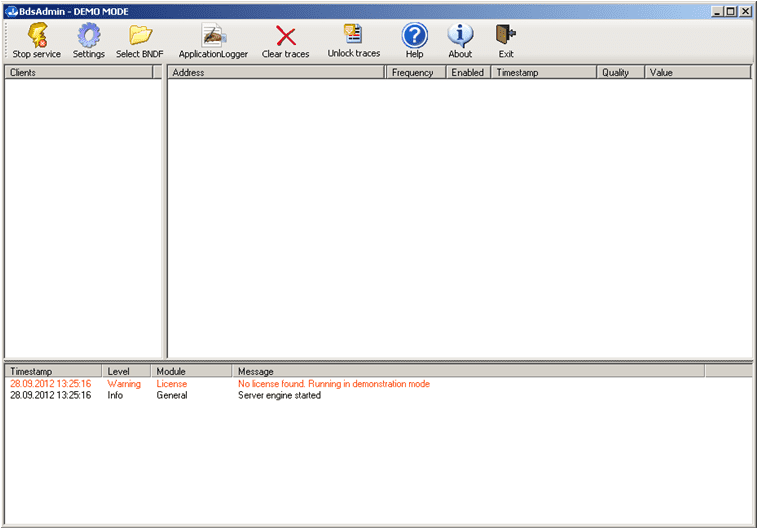The width and height of the screenshot is (759, 529).
Task: Click the Frequency column header
Action: click(414, 73)
